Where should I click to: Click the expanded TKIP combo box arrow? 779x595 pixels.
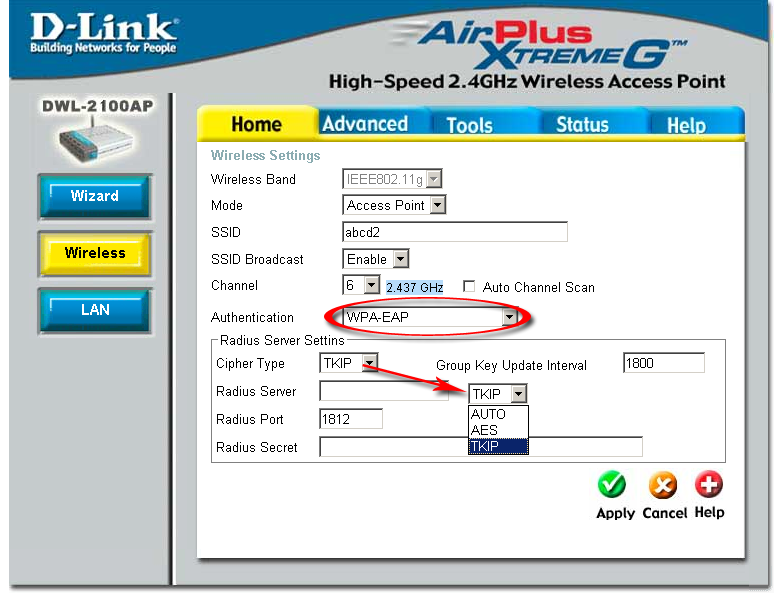pyautogui.click(x=518, y=394)
